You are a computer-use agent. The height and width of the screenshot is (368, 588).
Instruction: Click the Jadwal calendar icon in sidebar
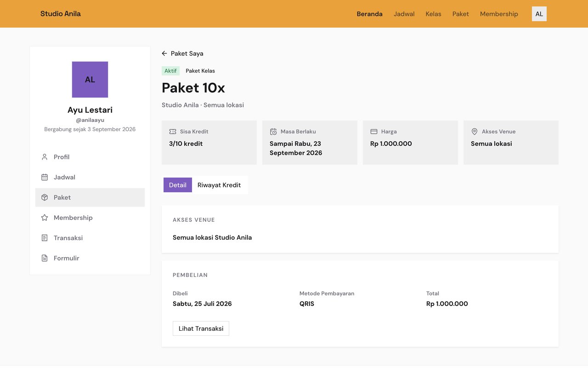tap(45, 177)
